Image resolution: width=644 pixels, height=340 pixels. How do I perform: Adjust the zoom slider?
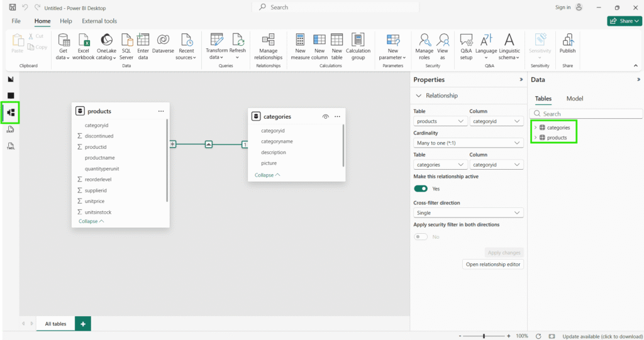(484, 336)
